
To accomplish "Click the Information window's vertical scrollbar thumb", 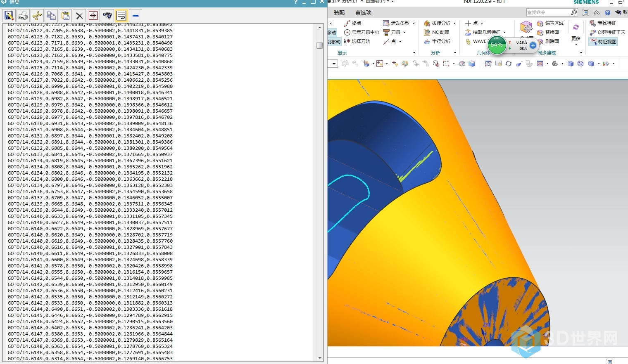I will tap(319, 45).
